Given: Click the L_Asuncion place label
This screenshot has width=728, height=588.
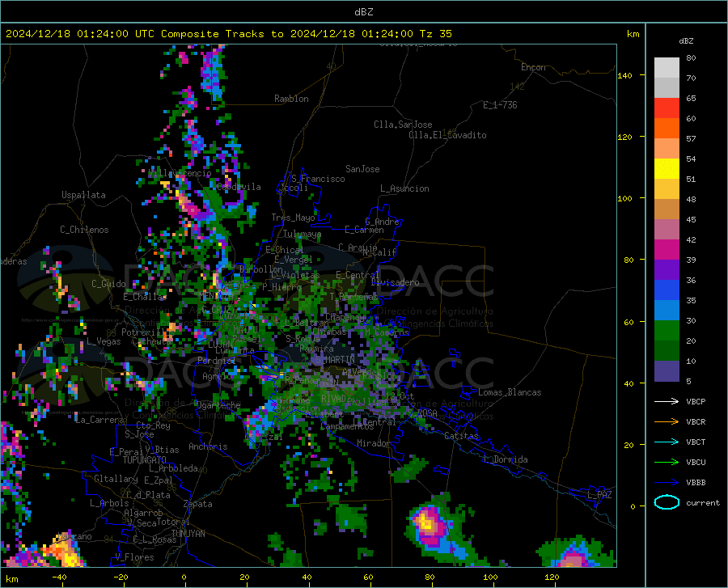Looking at the screenshot, I should [404, 188].
